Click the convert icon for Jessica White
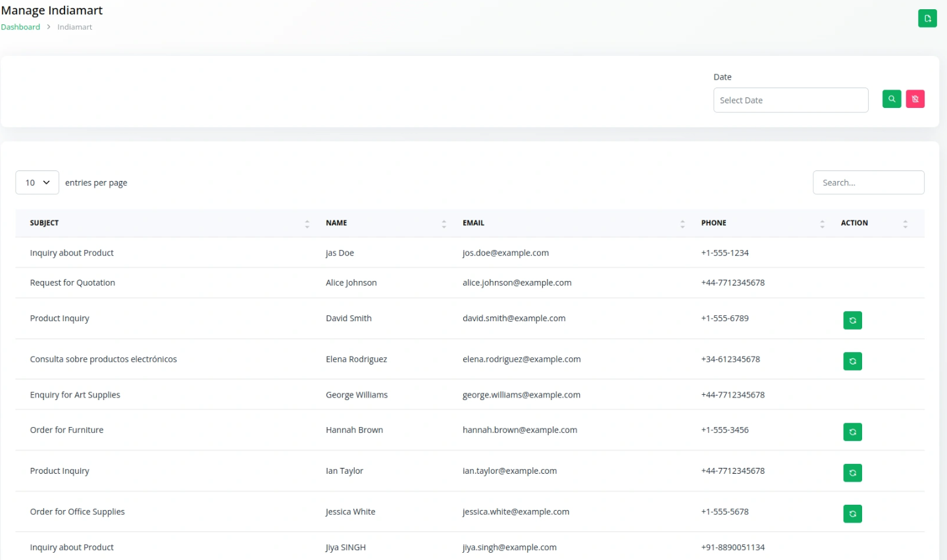Screen dimensions: 947x560 [x=852, y=514]
